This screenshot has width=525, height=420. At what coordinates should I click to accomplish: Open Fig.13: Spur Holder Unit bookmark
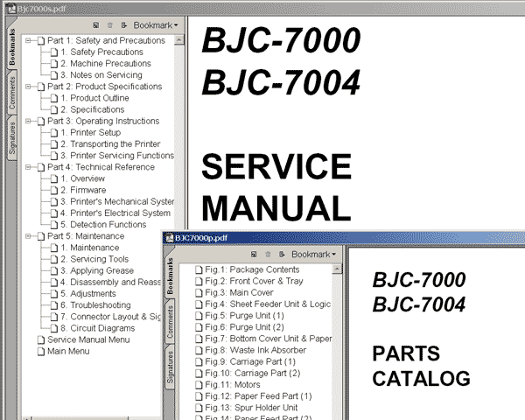click(x=251, y=408)
